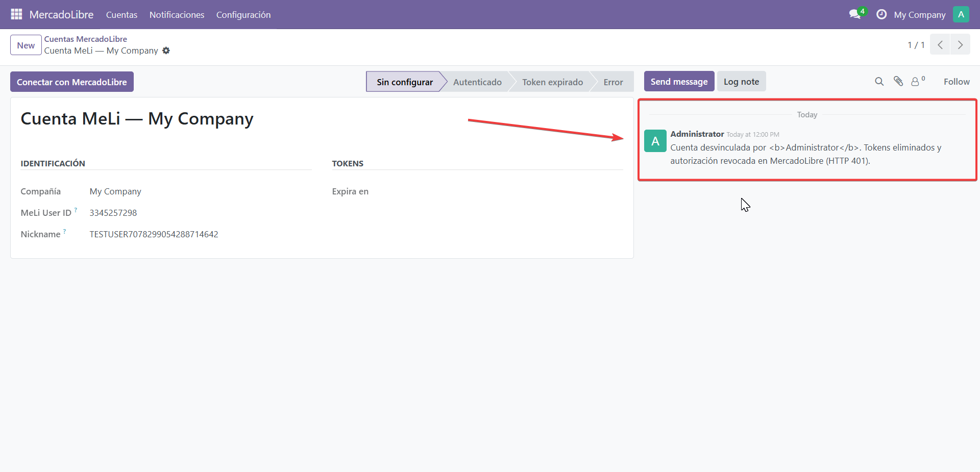Screen dimensions: 980x472
Task: Show the MeLi User ID help tooltip
Action: point(76,210)
